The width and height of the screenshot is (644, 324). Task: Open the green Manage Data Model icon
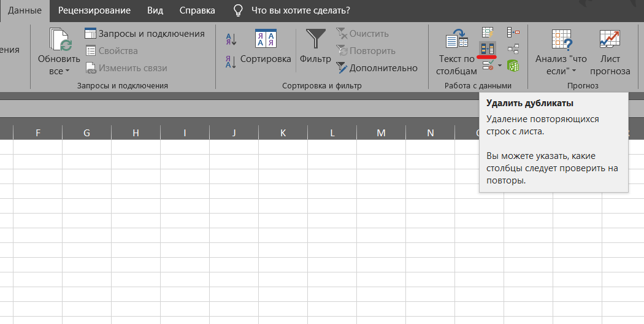[x=513, y=66]
